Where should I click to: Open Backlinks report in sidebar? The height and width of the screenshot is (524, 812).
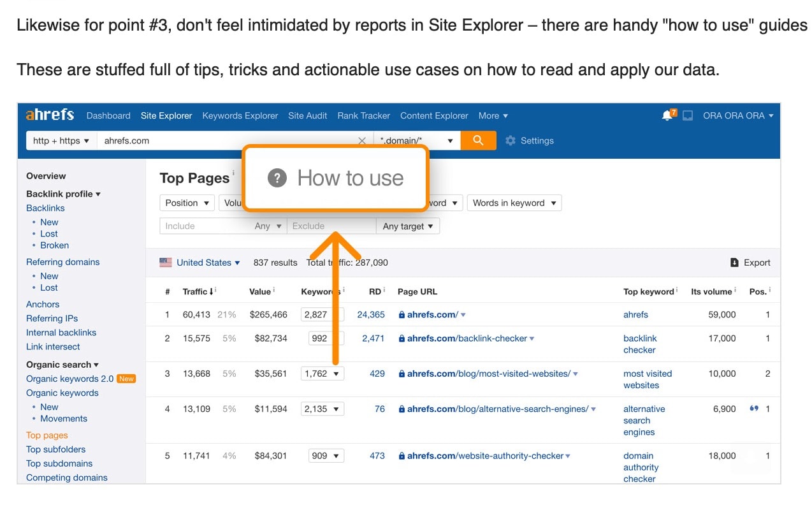click(x=45, y=208)
